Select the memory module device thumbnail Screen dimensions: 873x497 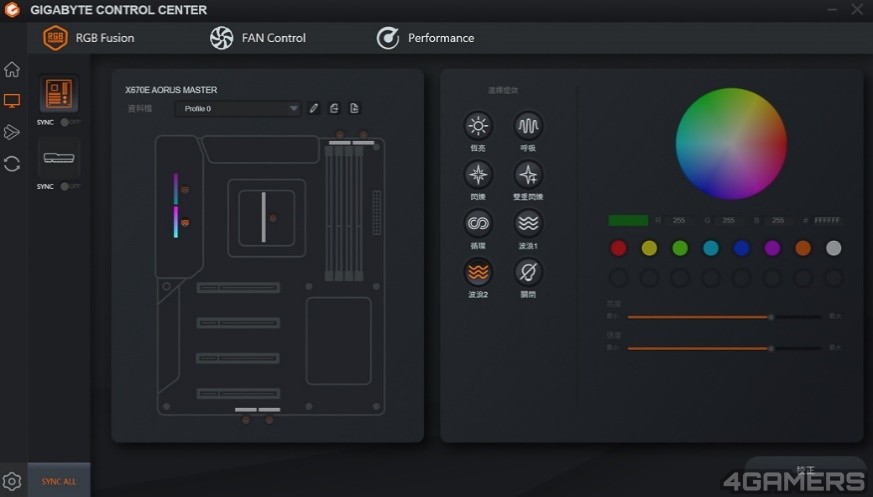tap(59, 158)
